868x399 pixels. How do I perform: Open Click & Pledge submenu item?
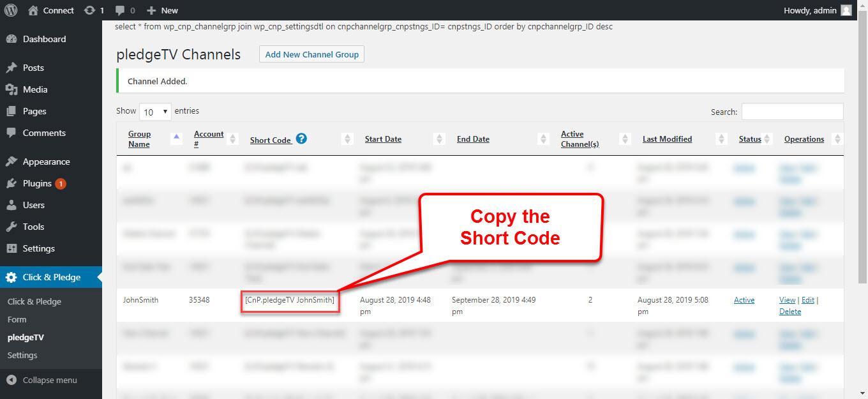click(34, 301)
